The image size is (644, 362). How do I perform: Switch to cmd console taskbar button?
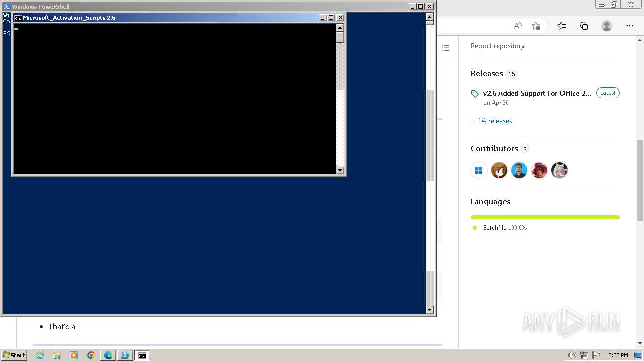142,355
